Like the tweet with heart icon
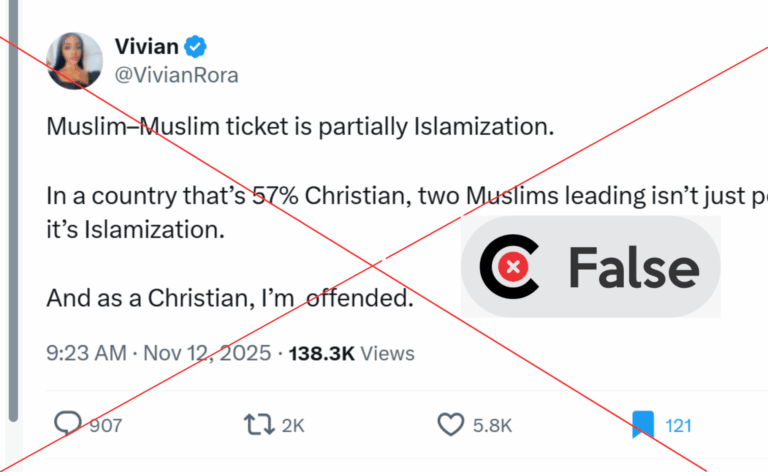The height and width of the screenshot is (472, 768). point(451,425)
